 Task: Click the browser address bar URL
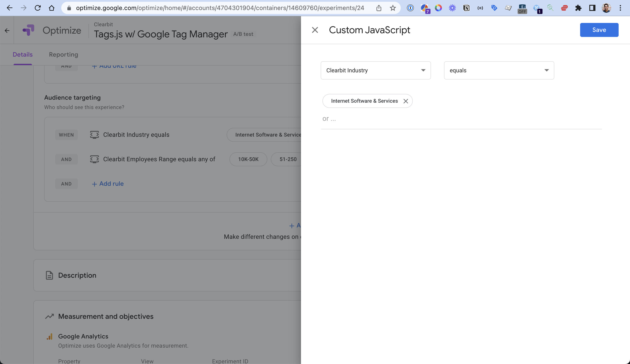pos(220,8)
